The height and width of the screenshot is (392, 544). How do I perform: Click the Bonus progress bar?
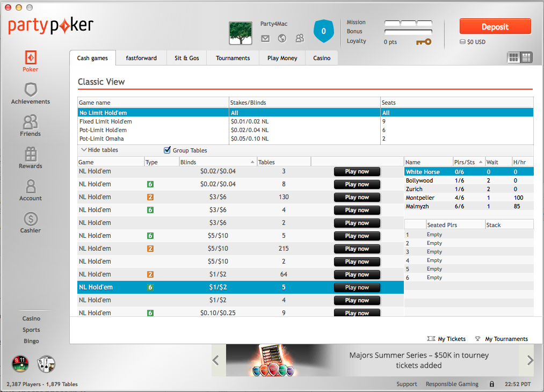click(x=408, y=32)
